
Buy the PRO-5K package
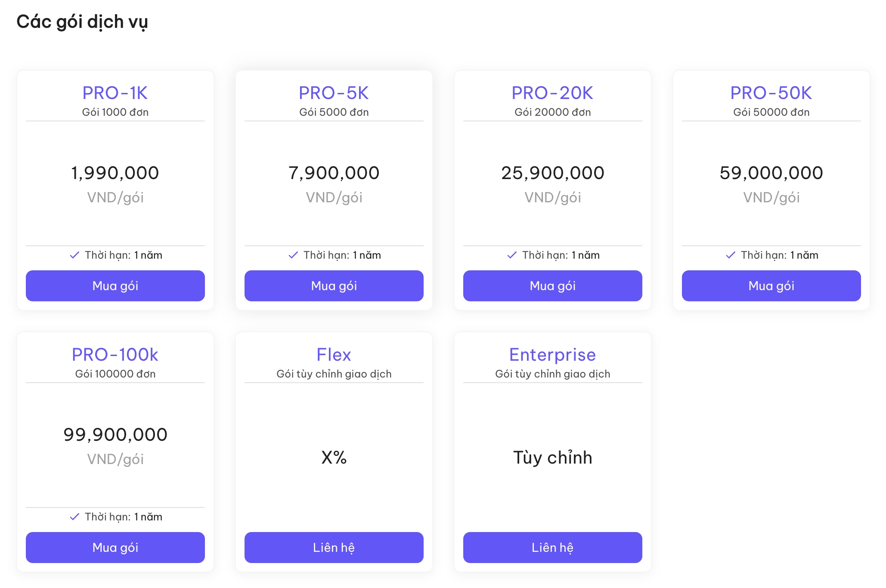[x=334, y=286]
